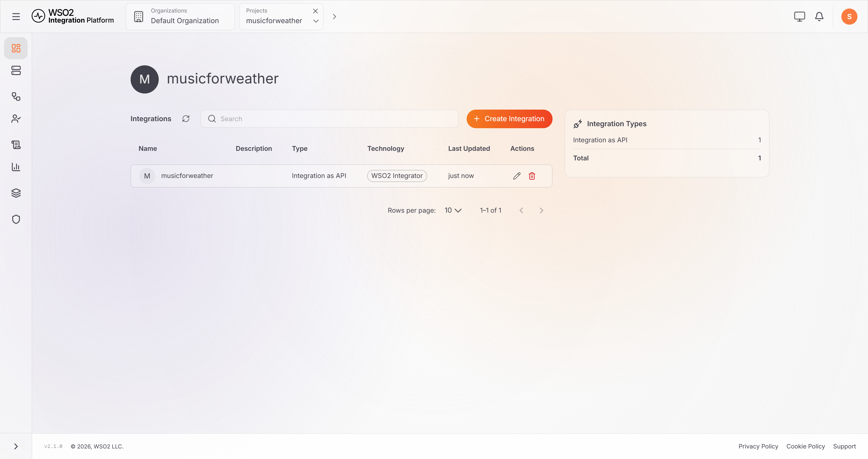Open the shield security sidebar icon
The image size is (868, 459).
16,219
